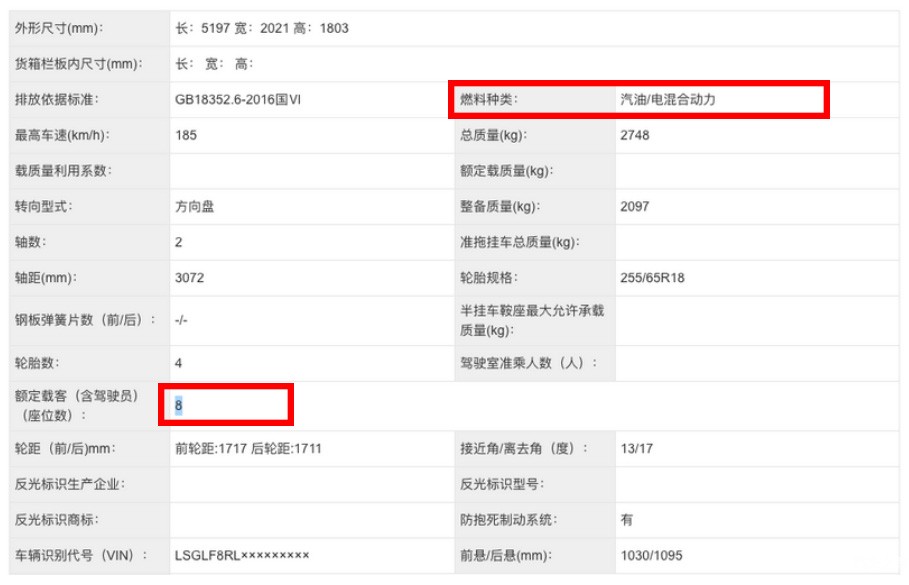
Task: Select the label 接近角/离去角（度）:
Action: click(525, 449)
